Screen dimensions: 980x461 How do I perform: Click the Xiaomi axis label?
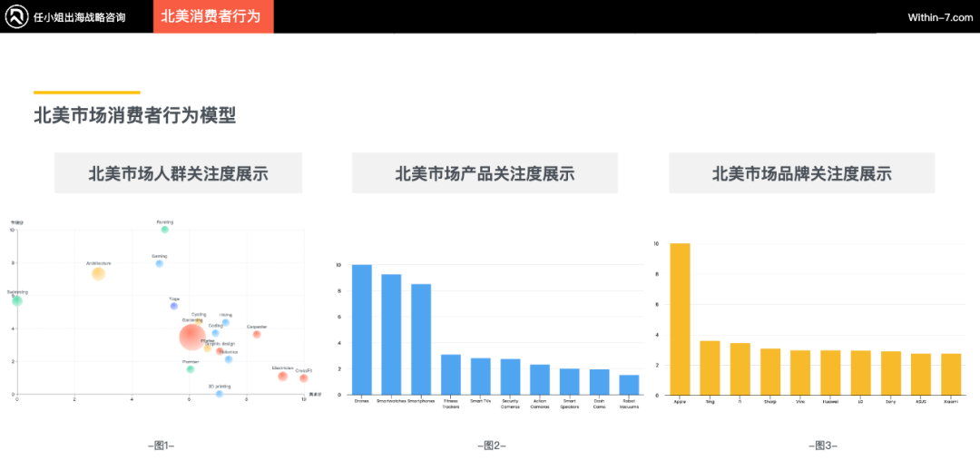(951, 401)
